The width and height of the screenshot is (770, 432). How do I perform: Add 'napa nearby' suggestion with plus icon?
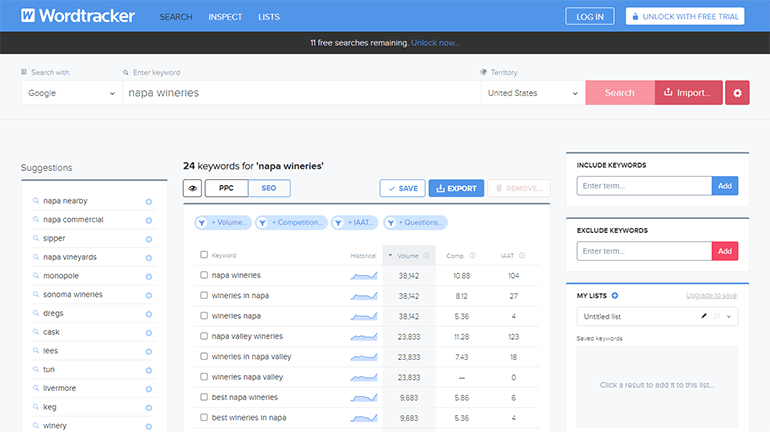pyautogui.click(x=149, y=201)
